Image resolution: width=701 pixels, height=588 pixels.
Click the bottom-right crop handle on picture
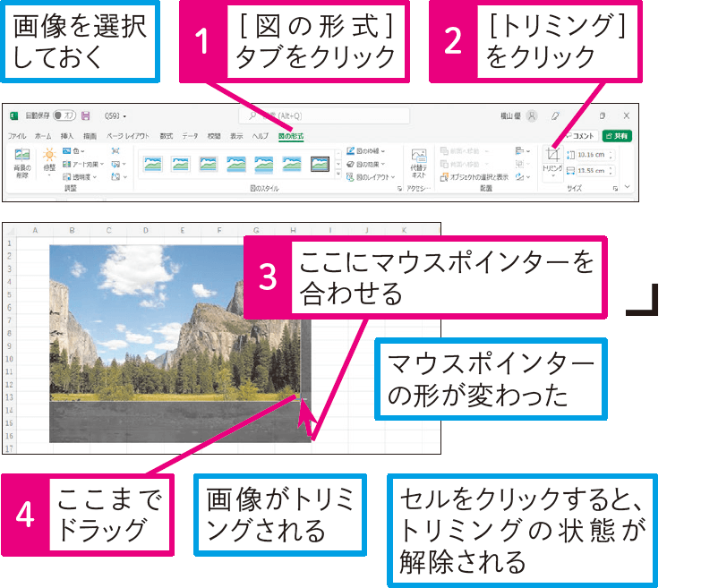[x=301, y=397]
